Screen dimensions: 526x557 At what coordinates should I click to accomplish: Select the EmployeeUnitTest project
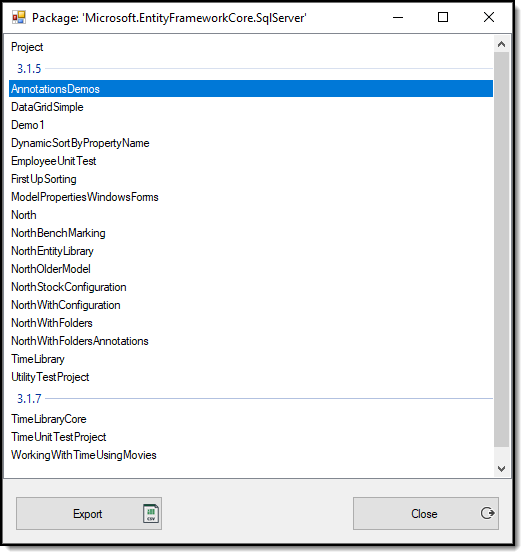coord(251,161)
